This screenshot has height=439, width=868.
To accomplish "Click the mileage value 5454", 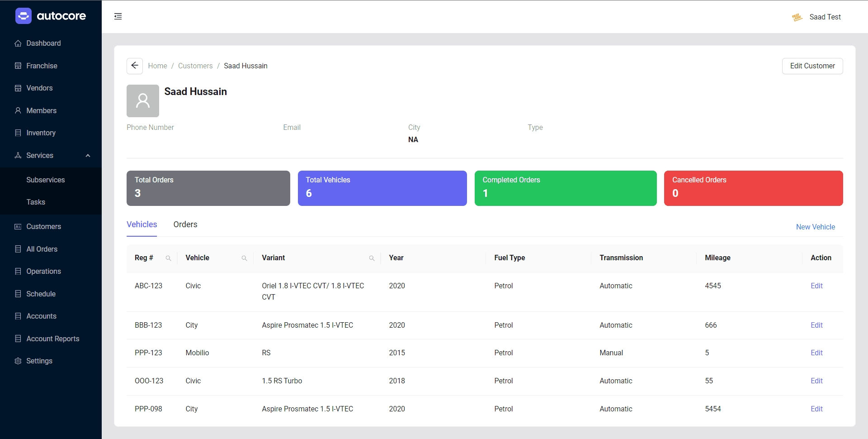I will [713, 409].
